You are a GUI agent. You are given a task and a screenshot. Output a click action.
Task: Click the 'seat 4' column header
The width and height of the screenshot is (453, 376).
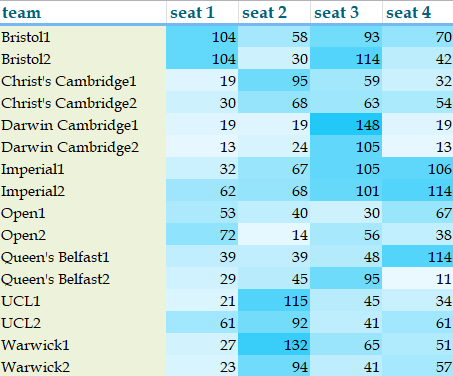[x=418, y=12]
